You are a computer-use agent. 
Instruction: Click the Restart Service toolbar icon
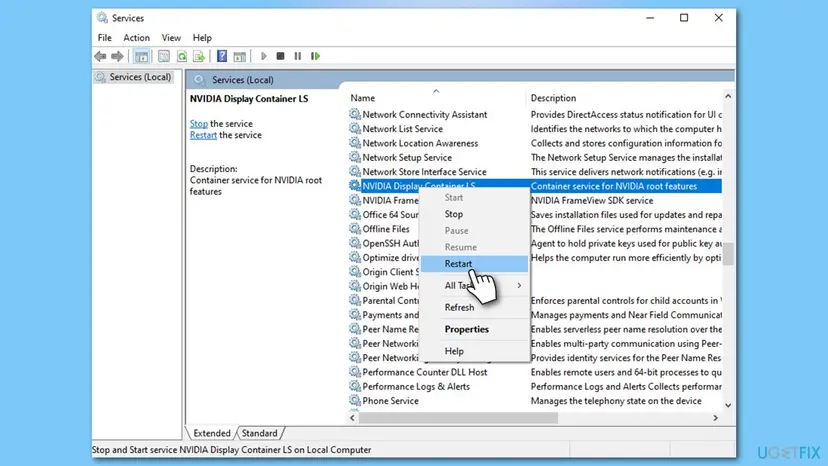[315, 56]
